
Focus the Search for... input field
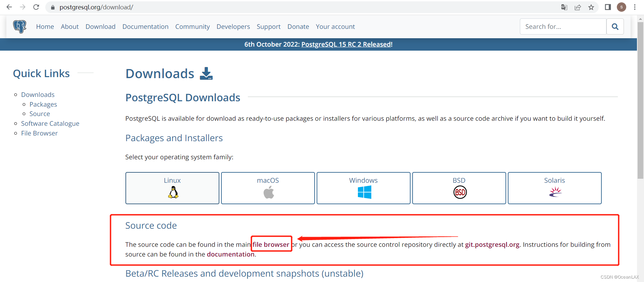coord(563,26)
